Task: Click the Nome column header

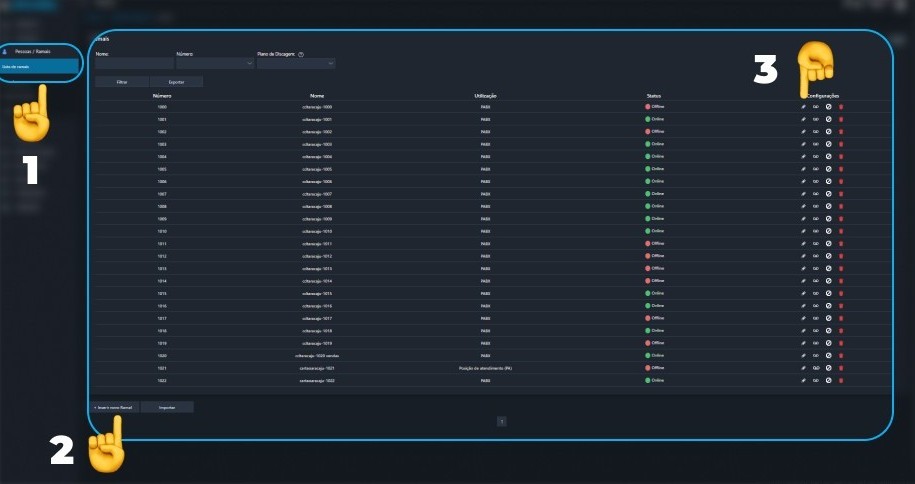Action: 317,96
